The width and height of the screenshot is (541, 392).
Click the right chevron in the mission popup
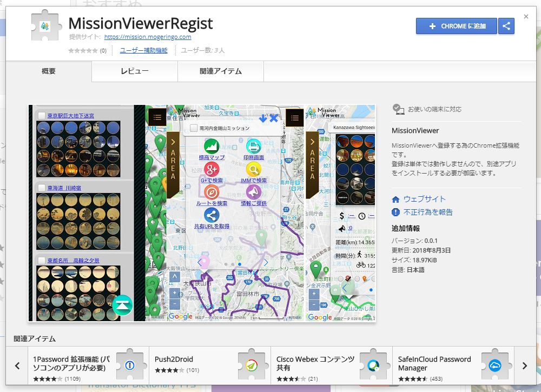coord(266,263)
